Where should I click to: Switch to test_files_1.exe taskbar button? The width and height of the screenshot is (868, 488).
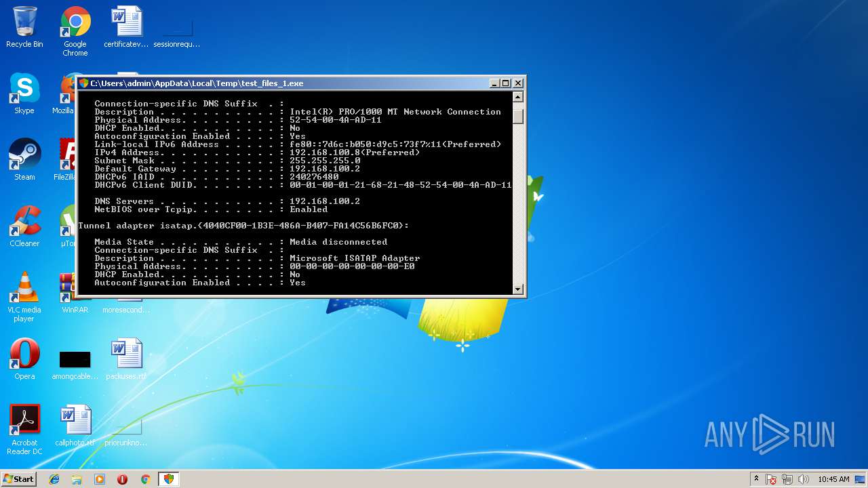(168, 479)
